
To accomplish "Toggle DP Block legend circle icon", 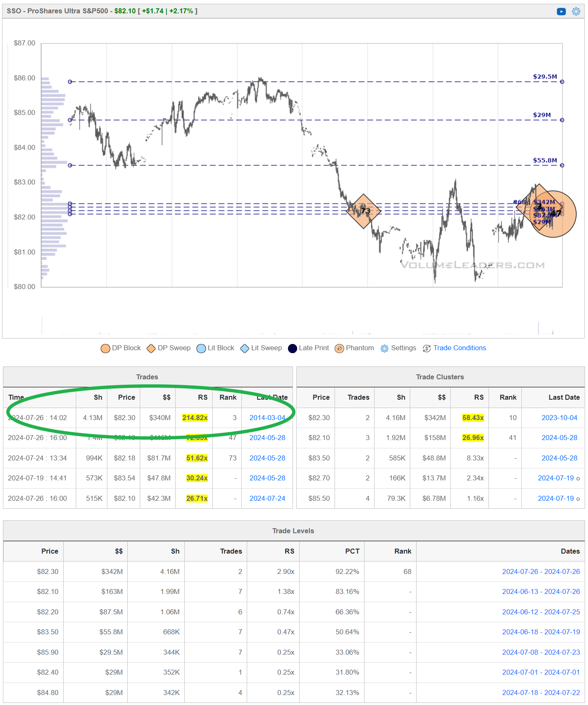I will (105, 348).
